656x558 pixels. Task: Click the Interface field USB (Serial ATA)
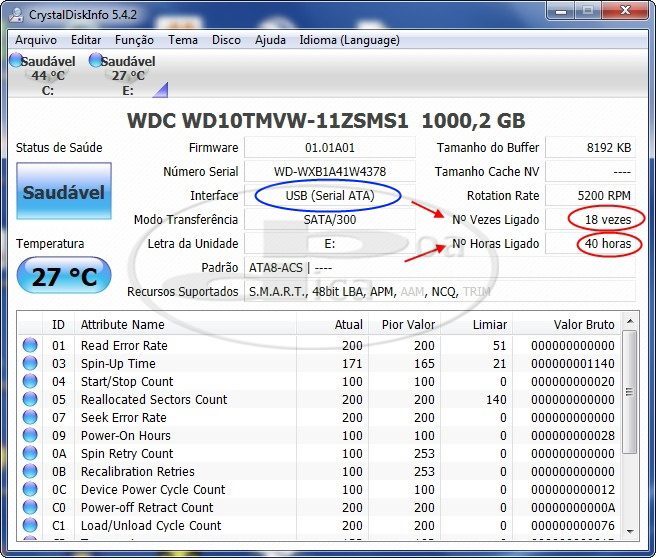click(330, 195)
